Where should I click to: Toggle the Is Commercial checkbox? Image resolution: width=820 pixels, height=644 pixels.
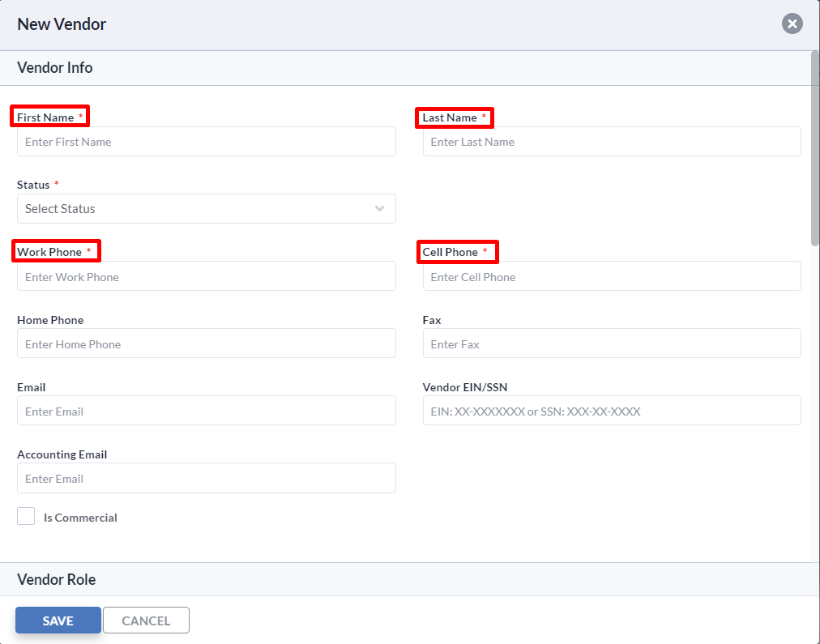point(25,515)
